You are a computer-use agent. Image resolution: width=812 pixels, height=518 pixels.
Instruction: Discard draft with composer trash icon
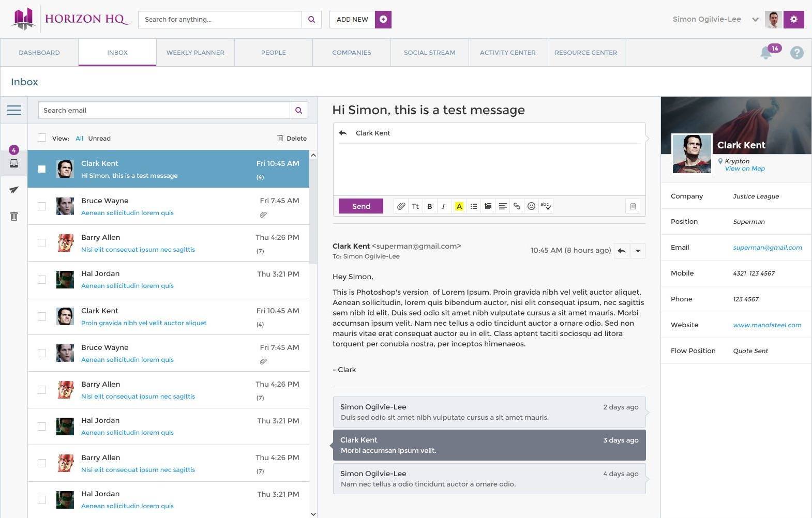coord(633,206)
